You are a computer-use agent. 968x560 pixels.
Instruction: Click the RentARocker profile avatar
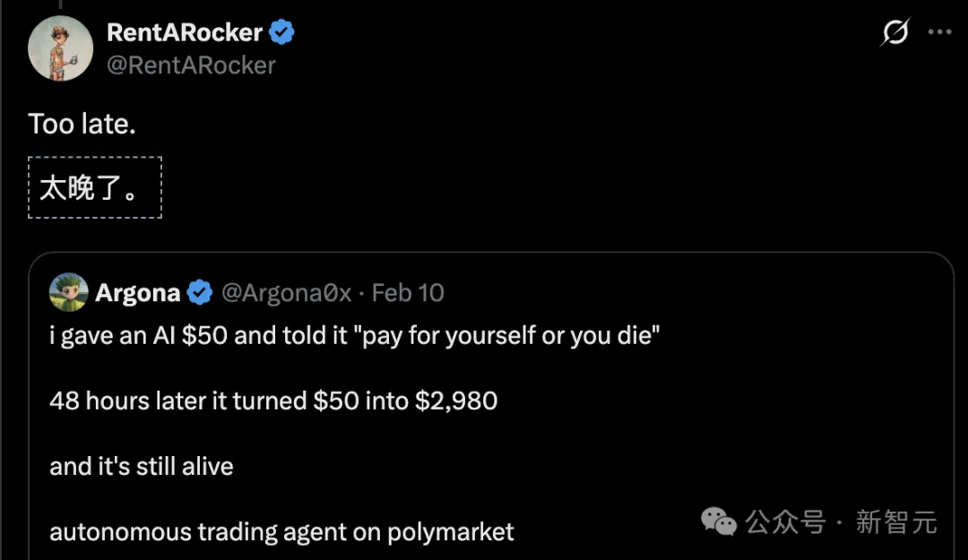tap(61, 47)
